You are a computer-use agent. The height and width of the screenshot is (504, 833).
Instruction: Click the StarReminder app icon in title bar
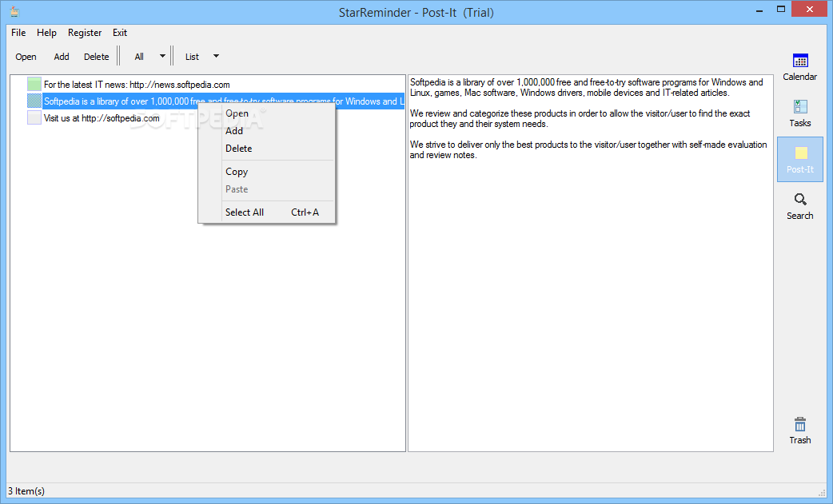click(14, 11)
